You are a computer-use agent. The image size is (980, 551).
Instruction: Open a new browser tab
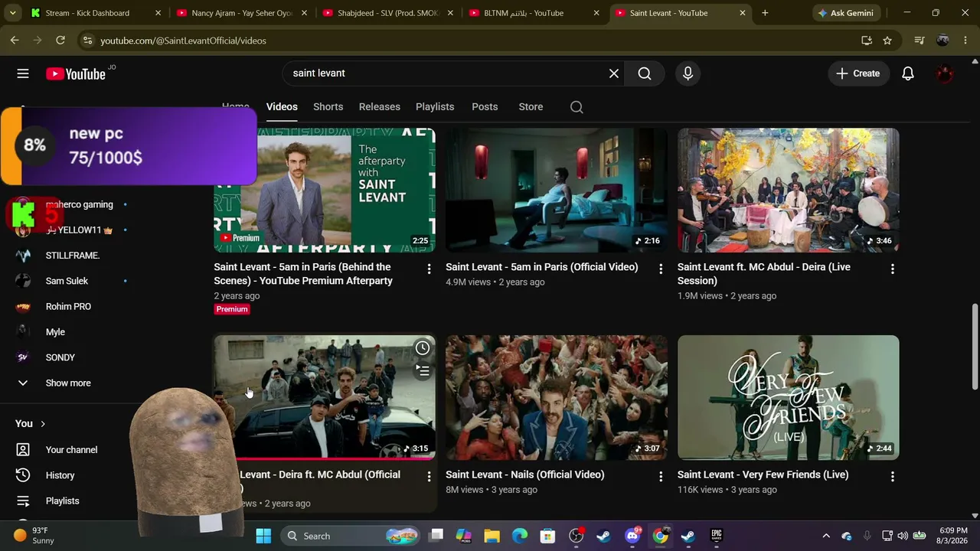point(765,13)
